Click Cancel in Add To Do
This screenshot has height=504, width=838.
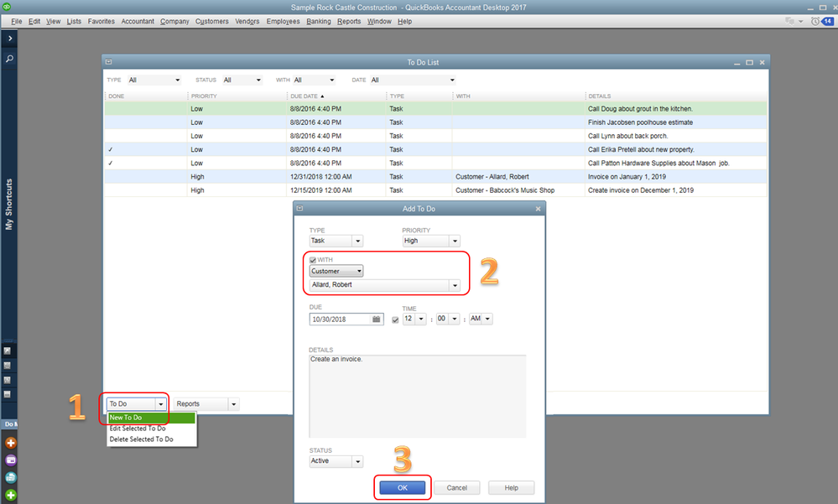(x=457, y=488)
